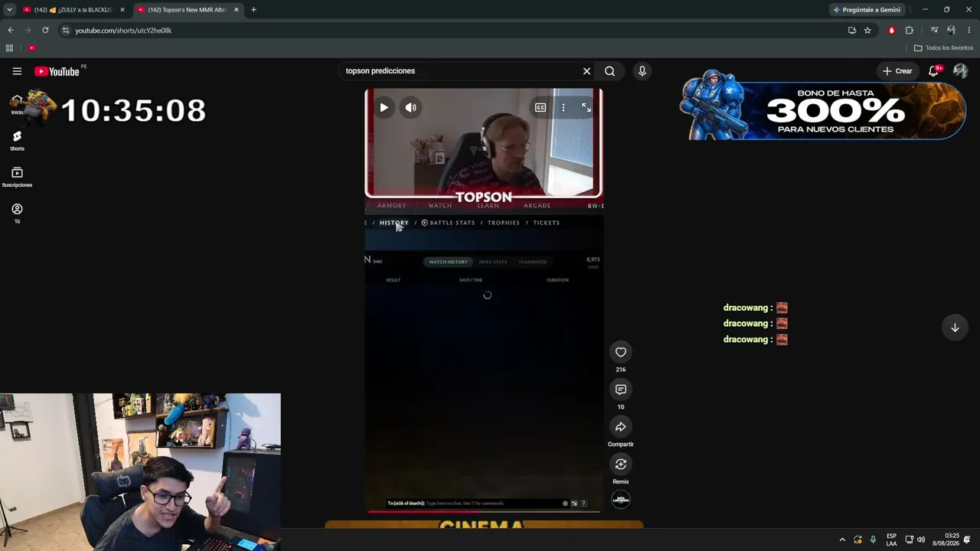Open the Chrome three-dot menu
The width and height of the screenshot is (980, 551).
pyautogui.click(x=969, y=31)
